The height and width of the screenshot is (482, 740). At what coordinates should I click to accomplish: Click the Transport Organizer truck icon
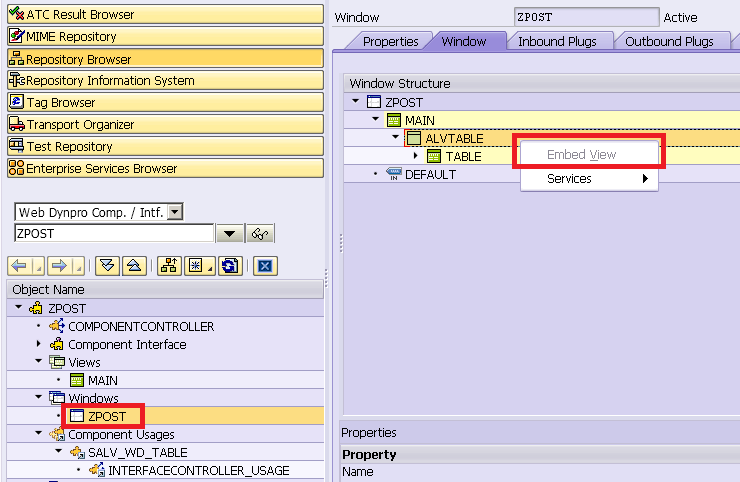pos(17,124)
